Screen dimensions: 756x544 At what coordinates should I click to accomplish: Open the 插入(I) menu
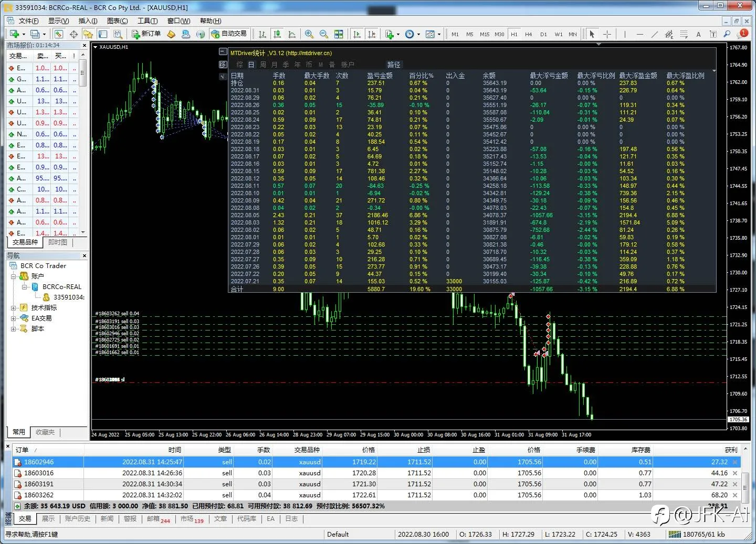tap(88, 21)
